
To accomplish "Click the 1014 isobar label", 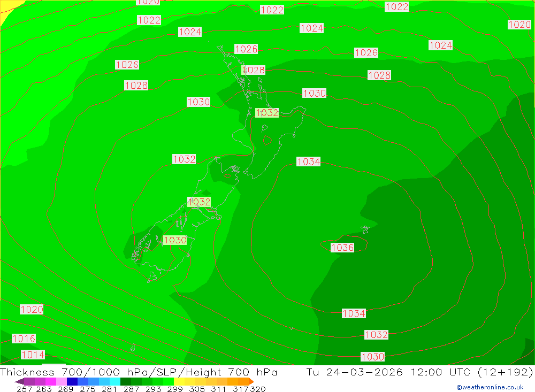I will pyautogui.click(x=33, y=355).
